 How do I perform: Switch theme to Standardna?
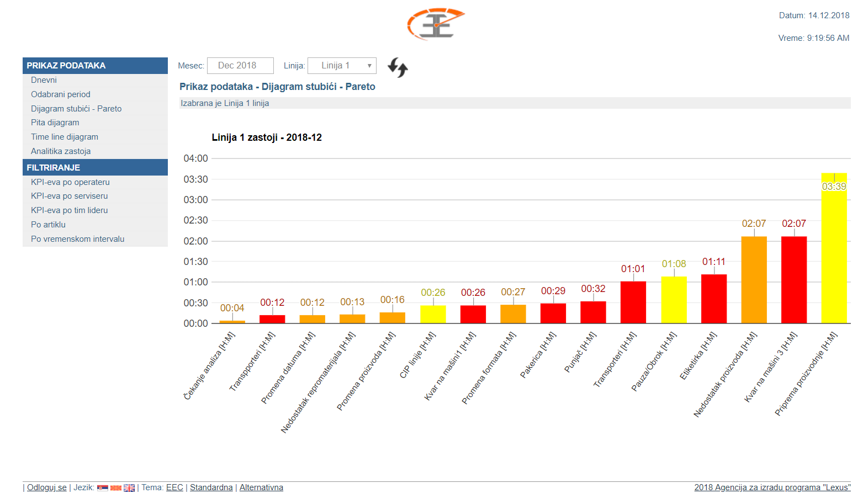[211, 487]
